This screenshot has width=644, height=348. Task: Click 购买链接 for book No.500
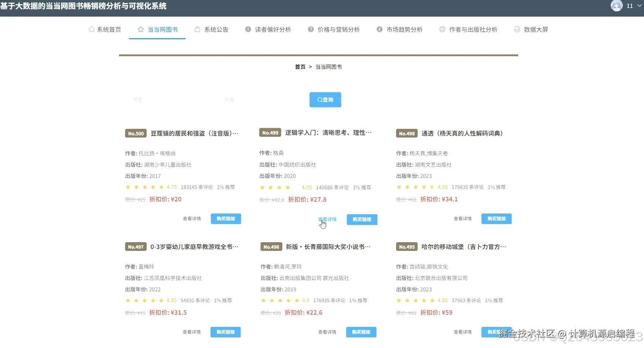click(x=226, y=219)
